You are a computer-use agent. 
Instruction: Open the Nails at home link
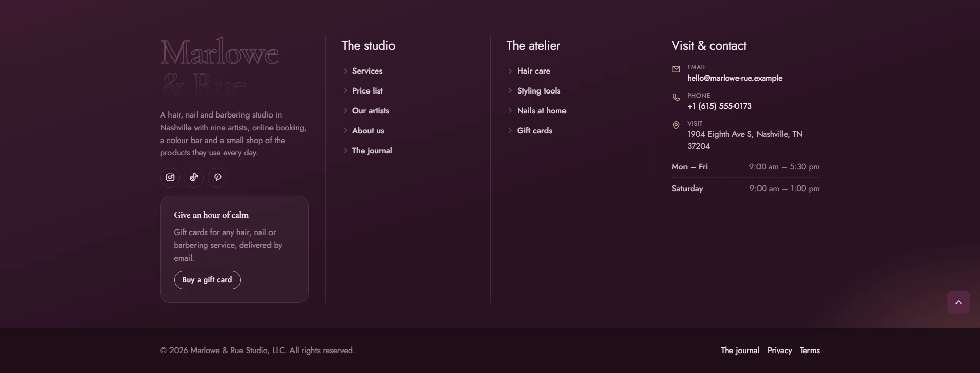point(542,111)
